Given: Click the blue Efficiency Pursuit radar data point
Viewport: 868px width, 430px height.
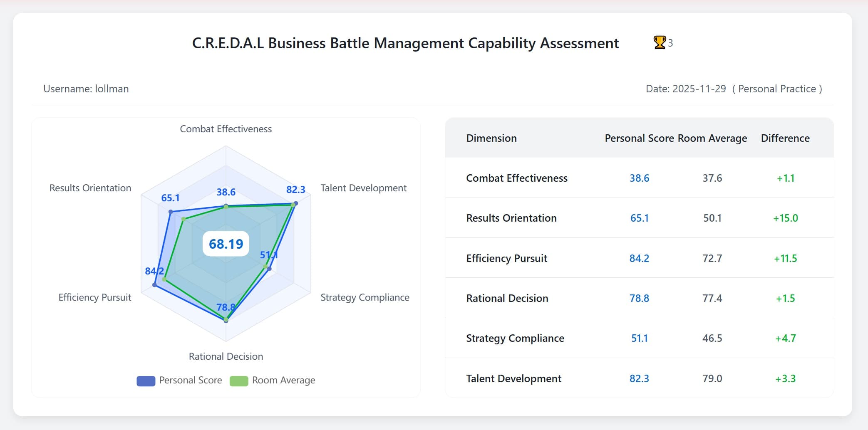Looking at the screenshot, I should (x=155, y=285).
